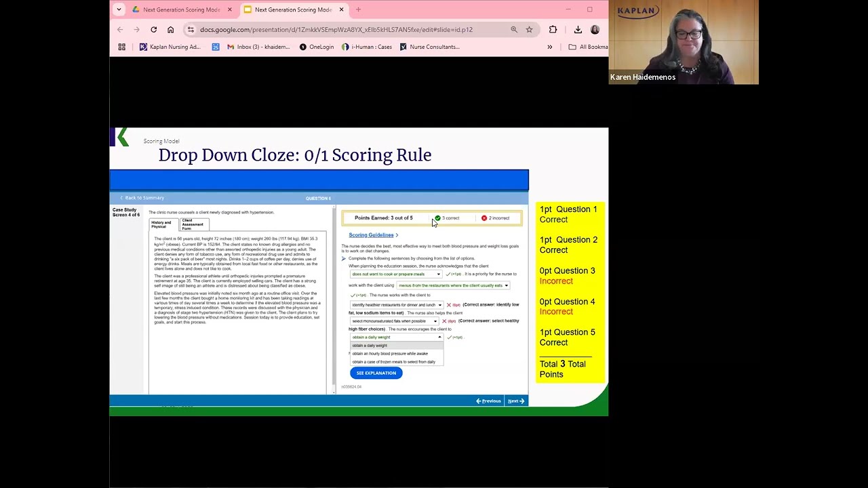Click the Scoring Model label on the slide

coord(161,142)
